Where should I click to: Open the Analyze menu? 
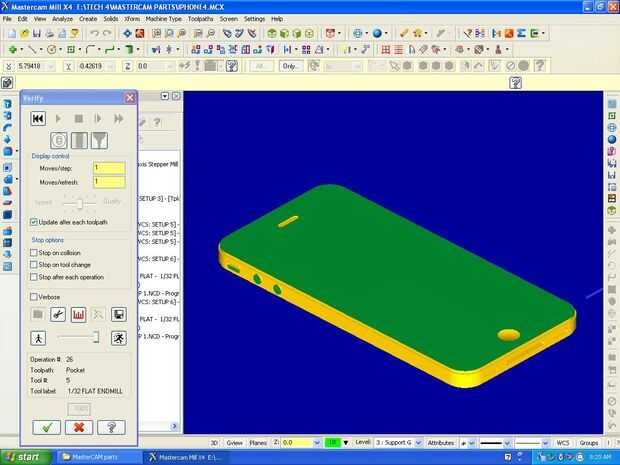tap(62, 19)
